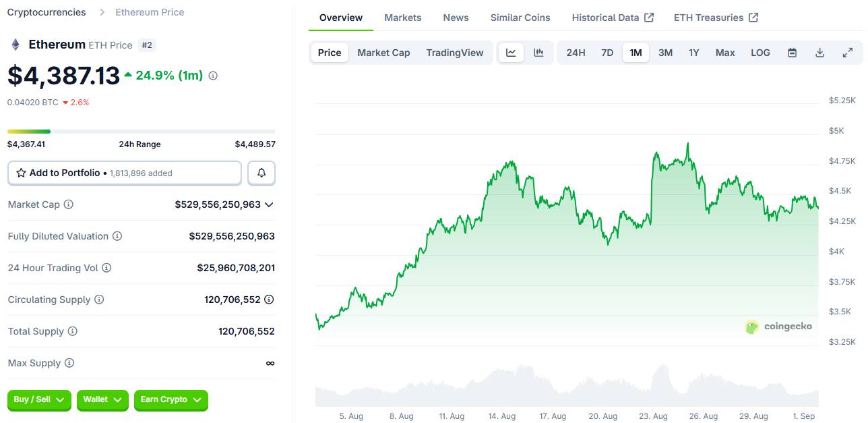Click Add to Portfolio button
Screen dimensions: 868x423
click(125, 173)
